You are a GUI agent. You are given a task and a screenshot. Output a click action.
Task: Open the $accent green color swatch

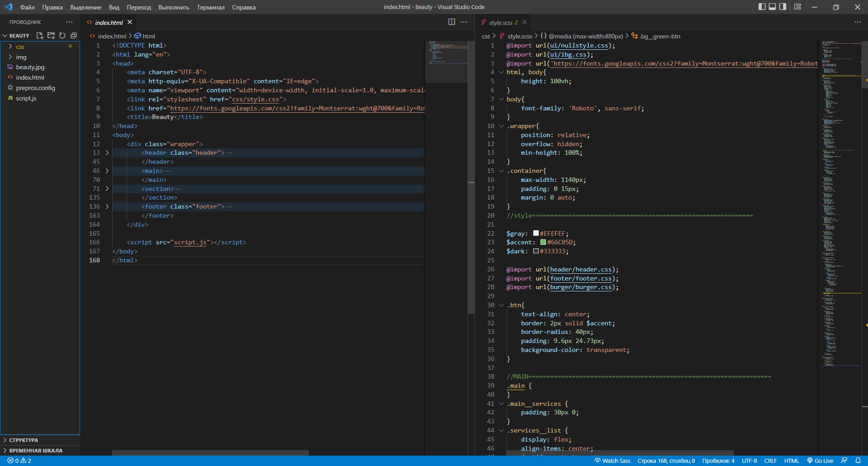coord(543,242)
